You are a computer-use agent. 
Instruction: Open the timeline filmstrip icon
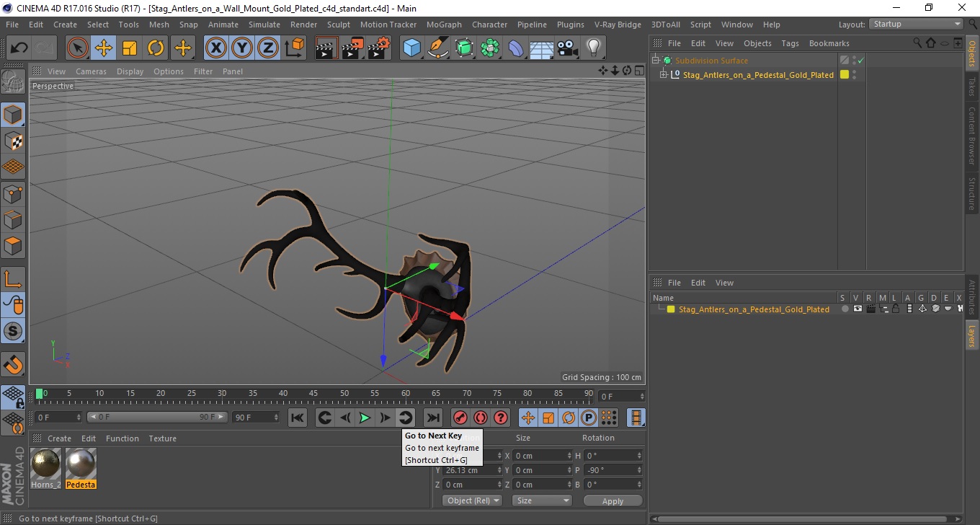click(x=636, y=418)
